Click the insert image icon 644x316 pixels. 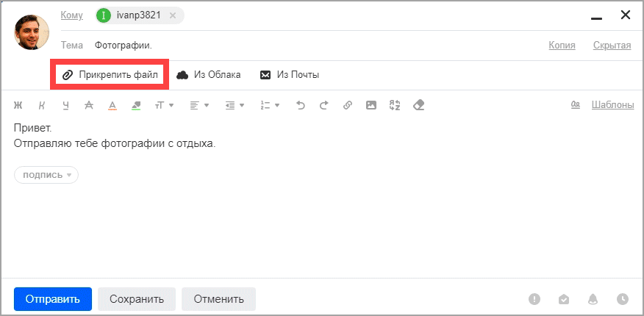point(371,105)
